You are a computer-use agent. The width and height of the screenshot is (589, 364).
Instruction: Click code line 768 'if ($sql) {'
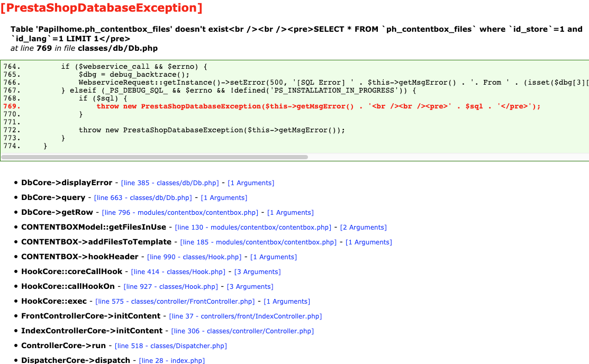103,98
